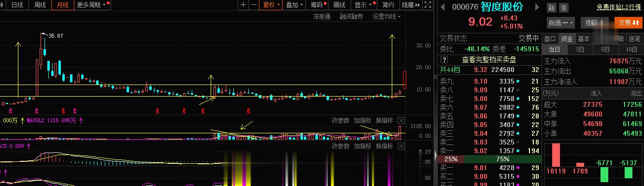The image size is (644, 186).
Task: Select 当日 fund flow period
Action: coord(554,49)
